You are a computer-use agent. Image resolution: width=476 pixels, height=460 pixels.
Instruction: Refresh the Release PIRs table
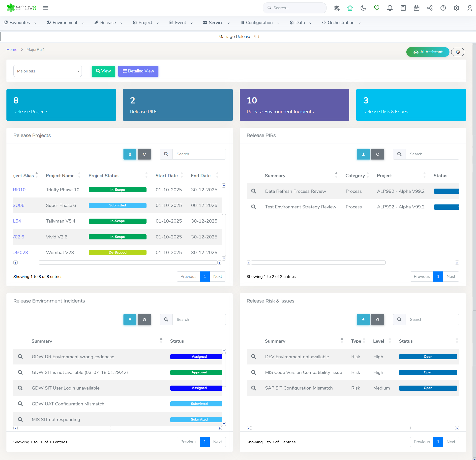pyautogui.click(x=378, y=154)
